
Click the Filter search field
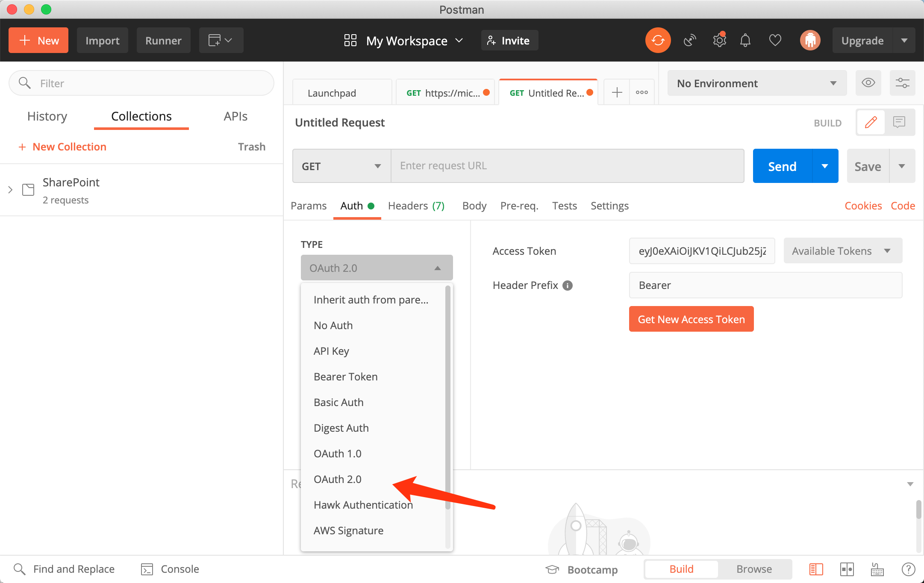coord(141,83)
